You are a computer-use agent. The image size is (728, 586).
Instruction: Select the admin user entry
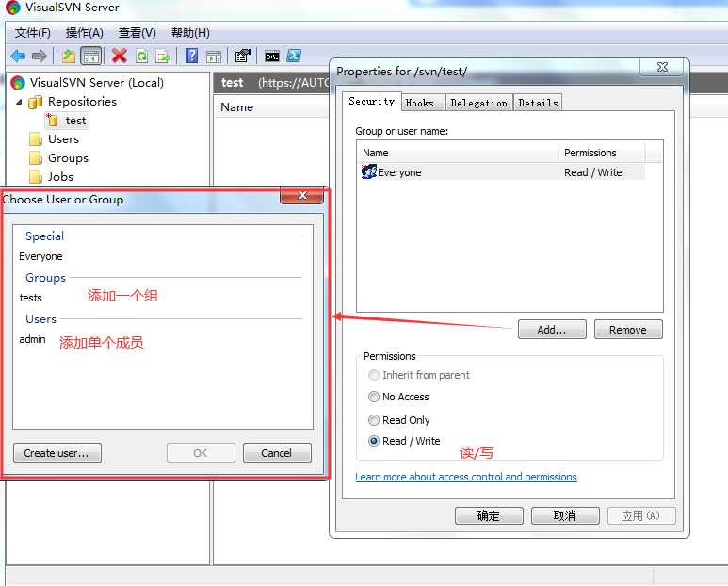[33, 339]
